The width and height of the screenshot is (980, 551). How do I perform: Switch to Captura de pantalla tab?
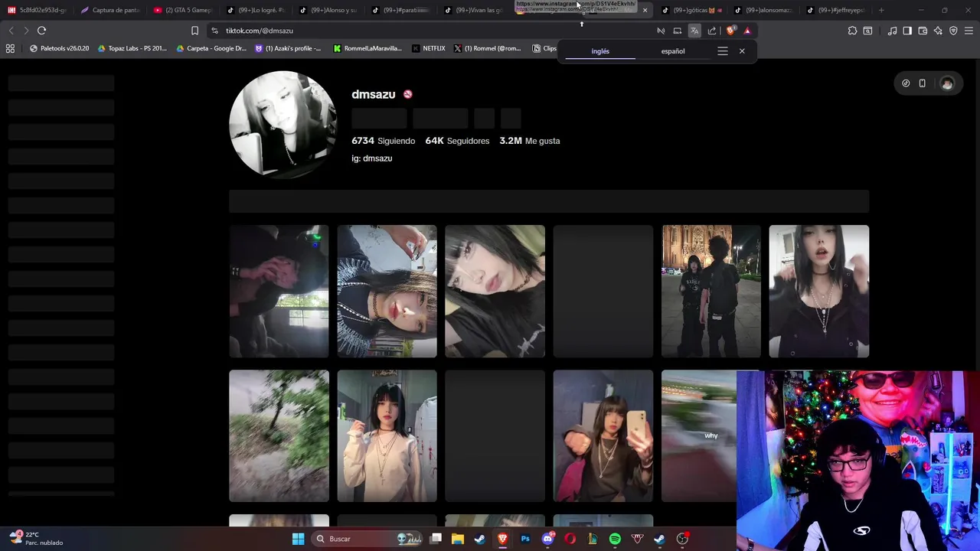(x=109, y=10)
